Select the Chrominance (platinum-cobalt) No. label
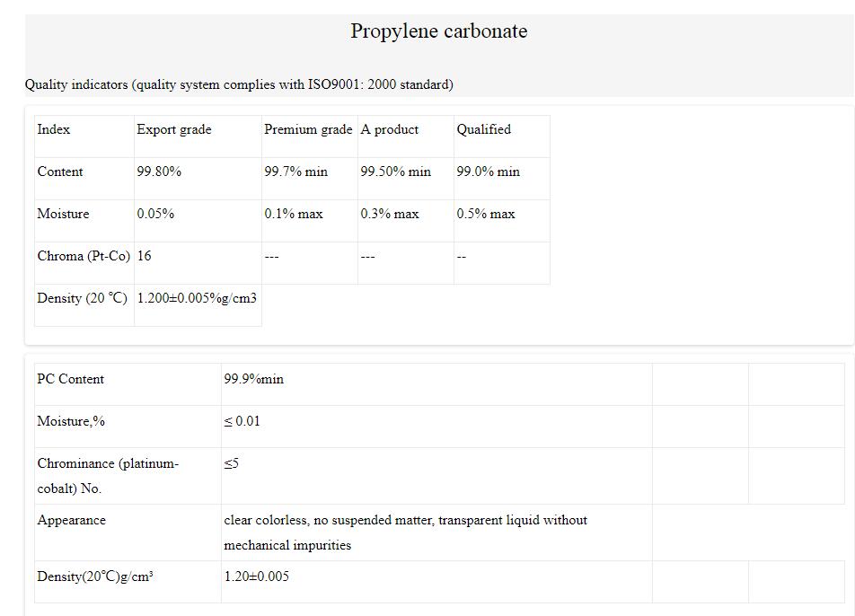The height and width of the screenshot is (616, 855). click(x=108, y=476)
